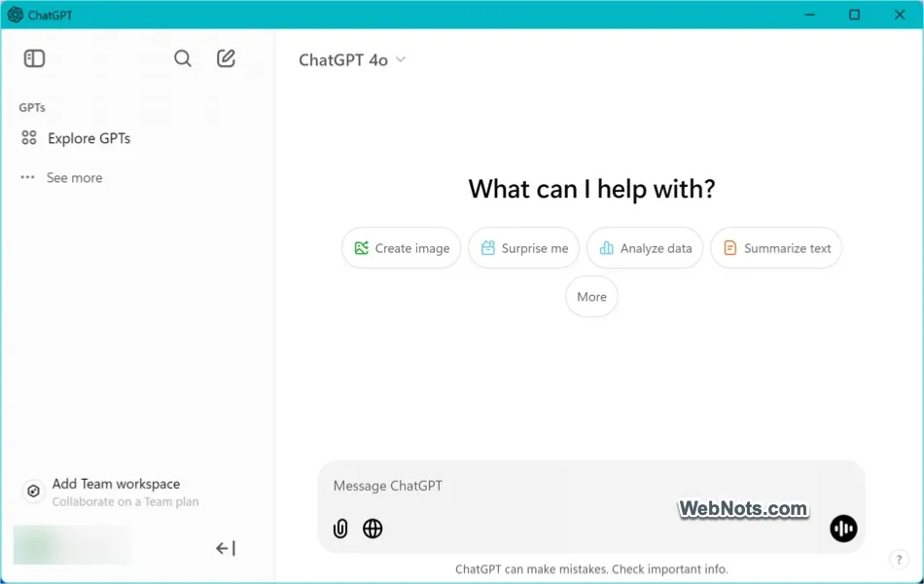Collapse the sidebar with the left-arrow icon

pyautogui.click(x=226, y=549)
